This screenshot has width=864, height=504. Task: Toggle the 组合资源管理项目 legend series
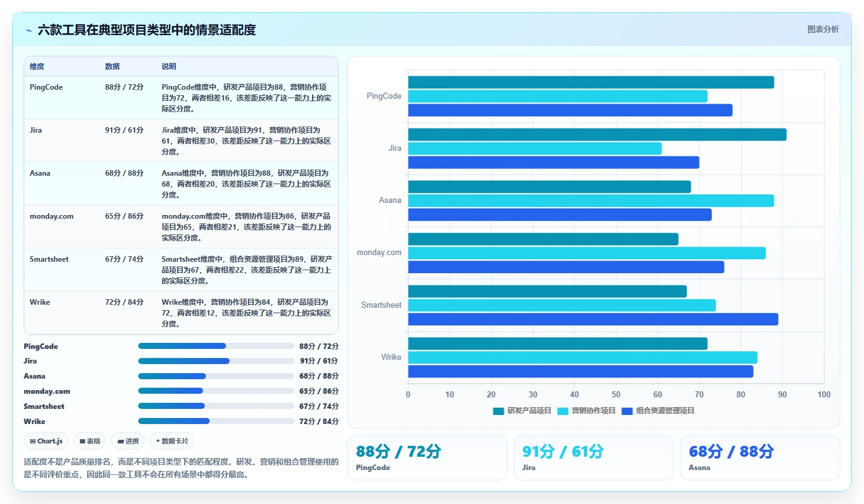pyautogui.click(x=659, y=411)
